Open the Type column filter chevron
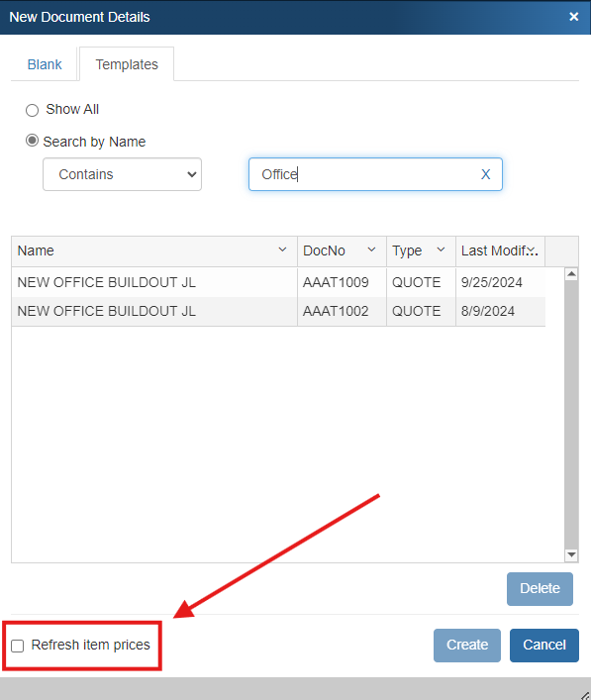 click(441, 250)
